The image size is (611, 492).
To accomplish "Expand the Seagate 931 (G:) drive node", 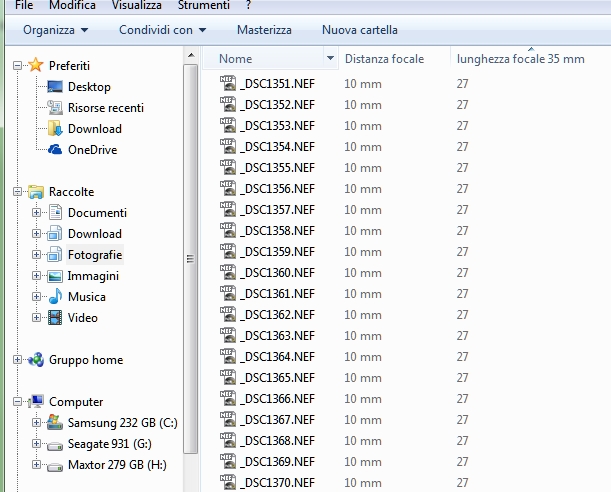I will (37, 444).
